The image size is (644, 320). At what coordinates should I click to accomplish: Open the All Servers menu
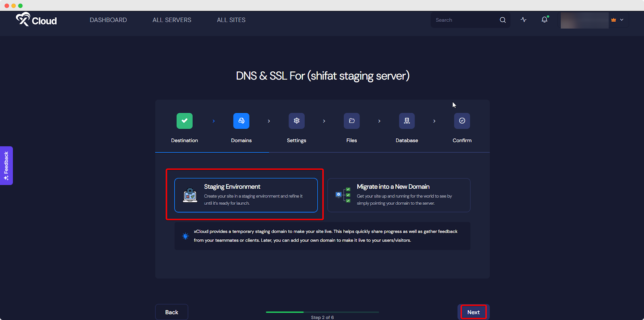pyautogui.click(x=172, y=20)
